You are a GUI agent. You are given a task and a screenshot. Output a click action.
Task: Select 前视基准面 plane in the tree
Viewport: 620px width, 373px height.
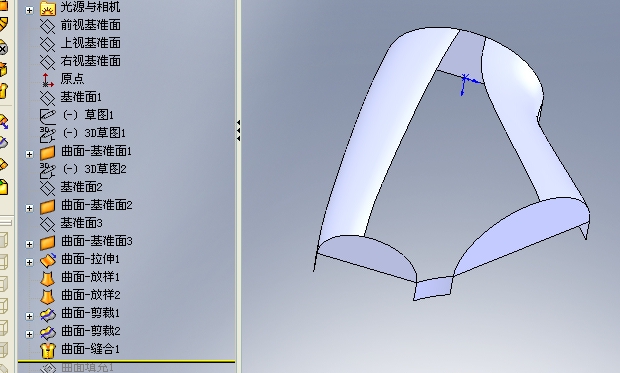pos(91,25)
